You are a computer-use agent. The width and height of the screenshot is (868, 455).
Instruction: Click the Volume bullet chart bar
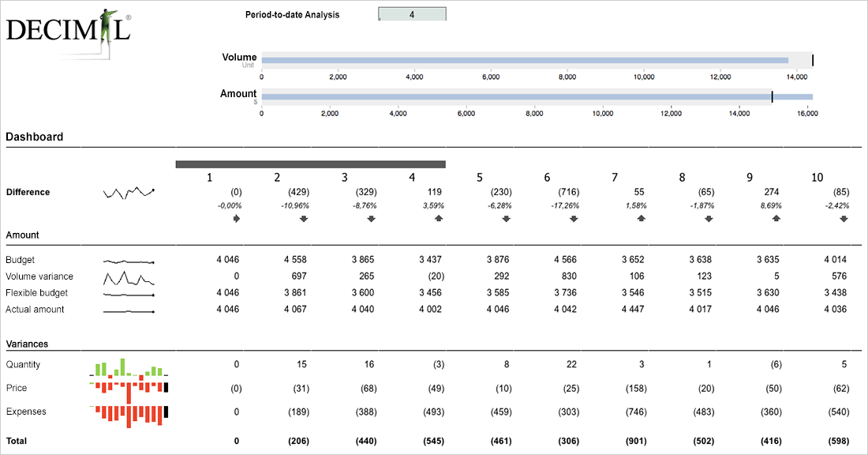pyautogui.click(x=526, y=60)
